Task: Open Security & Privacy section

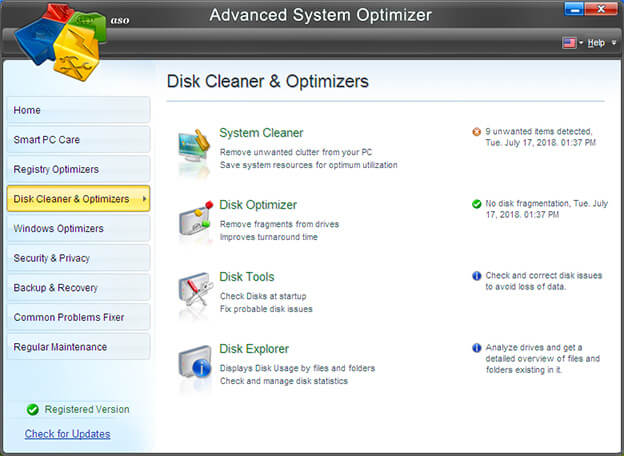Action: coord(78,258)
